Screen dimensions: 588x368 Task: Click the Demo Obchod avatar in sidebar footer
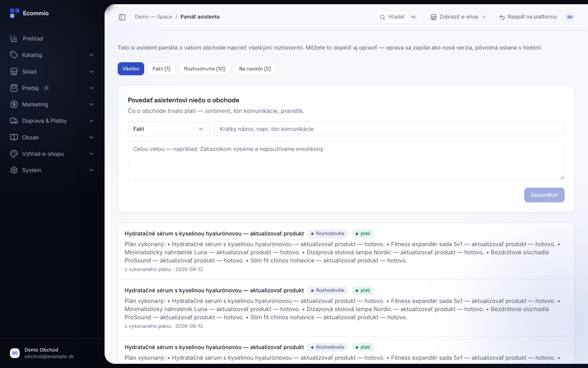[15, 353]
